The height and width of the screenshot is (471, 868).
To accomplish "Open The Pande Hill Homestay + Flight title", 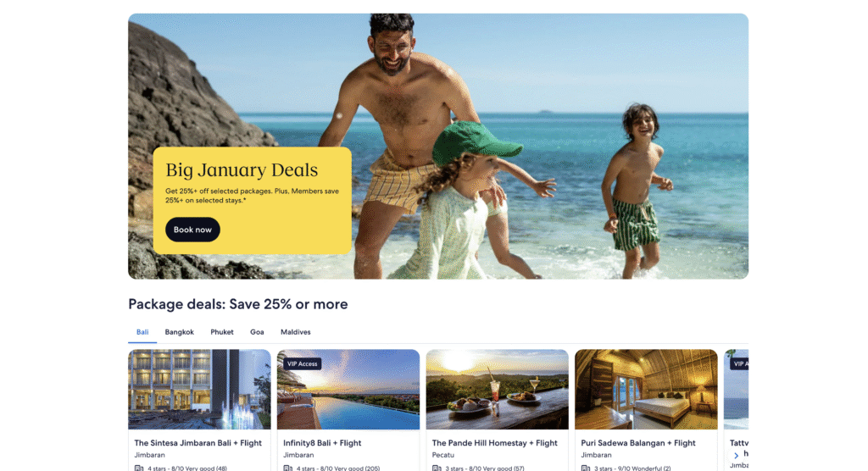I will (x=494, y=443).
